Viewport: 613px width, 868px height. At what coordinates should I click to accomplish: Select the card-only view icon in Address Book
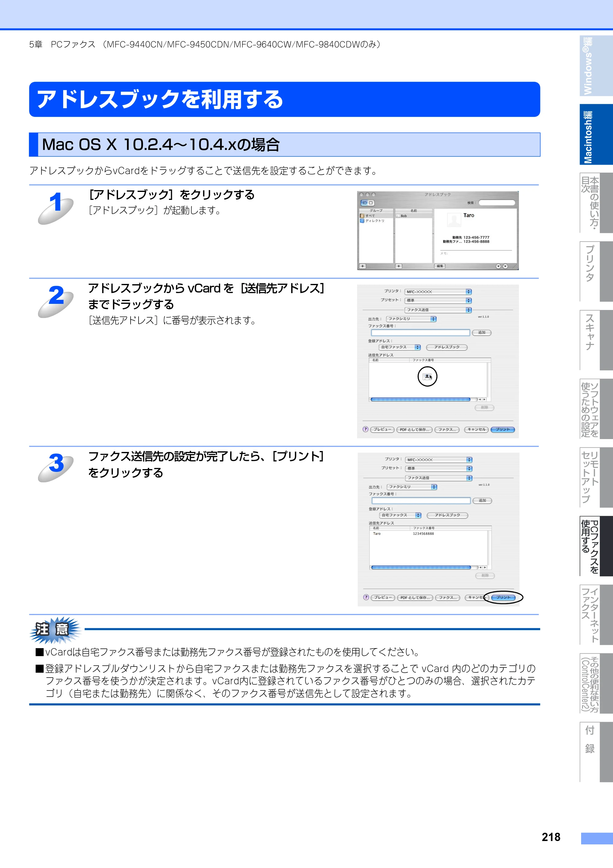coord(371,203)
